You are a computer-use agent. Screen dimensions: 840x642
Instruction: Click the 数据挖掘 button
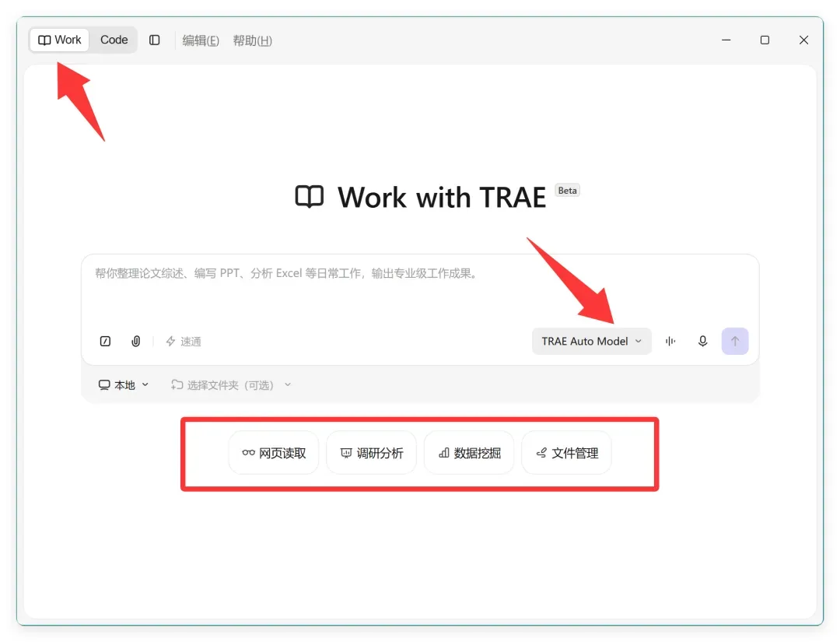469,453
